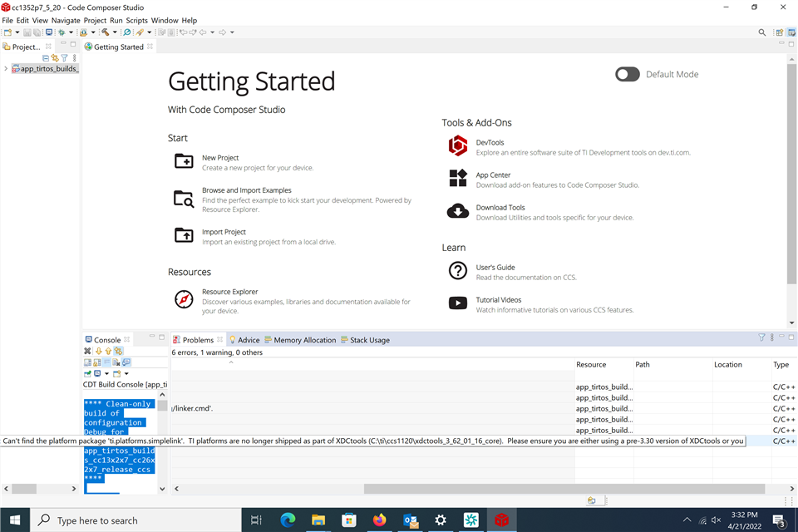The width and height of the screenshot is (798, 532).
Task: Switch to the Stack Usage tab
Action: [x=365, y=340]
